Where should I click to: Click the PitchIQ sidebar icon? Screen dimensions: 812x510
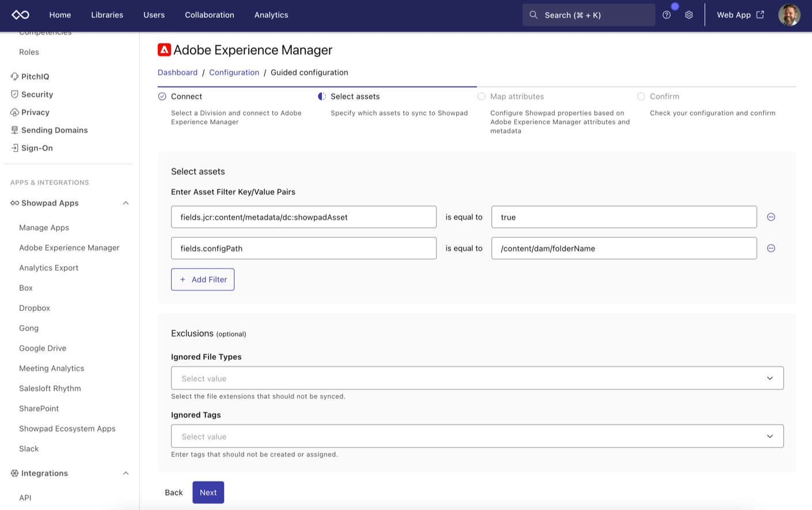[14, 77]
